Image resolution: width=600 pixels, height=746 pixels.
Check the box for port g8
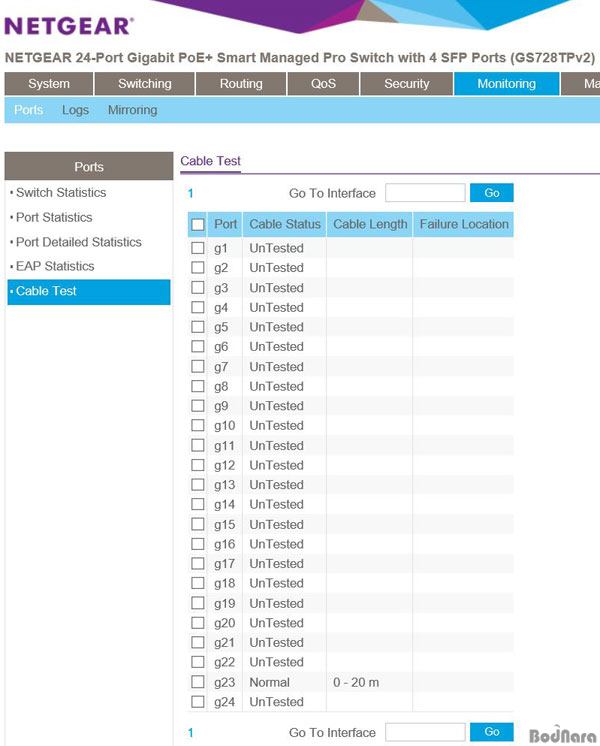pos(197,386)
